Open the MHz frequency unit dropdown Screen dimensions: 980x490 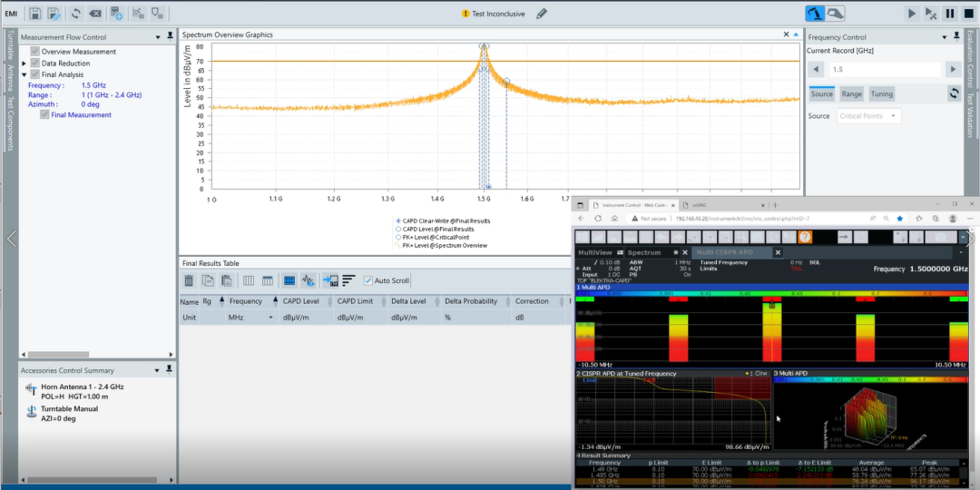270,318
